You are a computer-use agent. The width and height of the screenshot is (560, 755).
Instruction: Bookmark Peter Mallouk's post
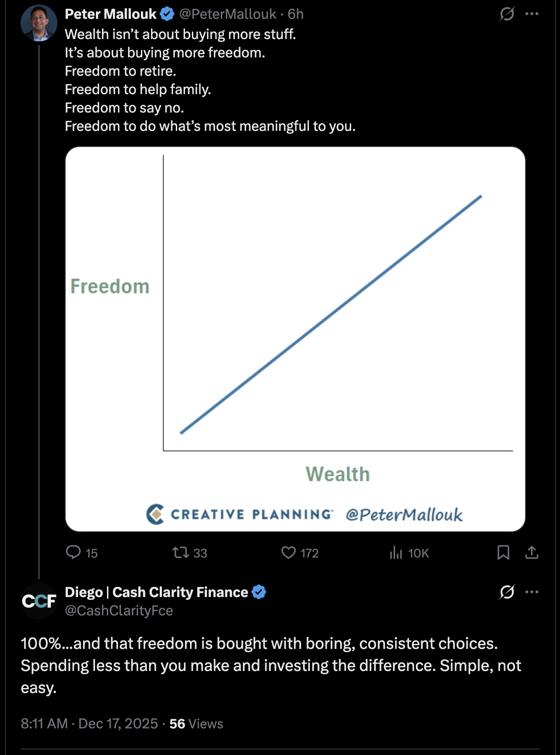click(503, 552)
